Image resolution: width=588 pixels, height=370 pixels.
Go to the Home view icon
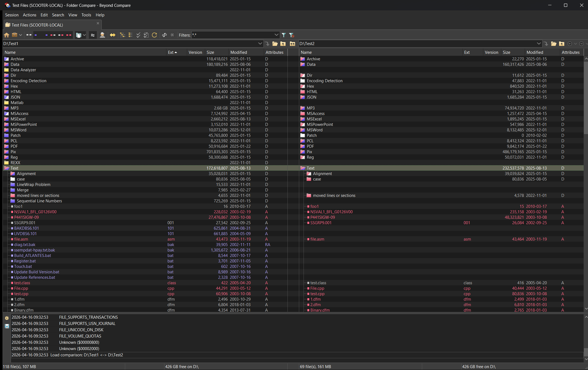pyautogui.click(x=7, y=35)
